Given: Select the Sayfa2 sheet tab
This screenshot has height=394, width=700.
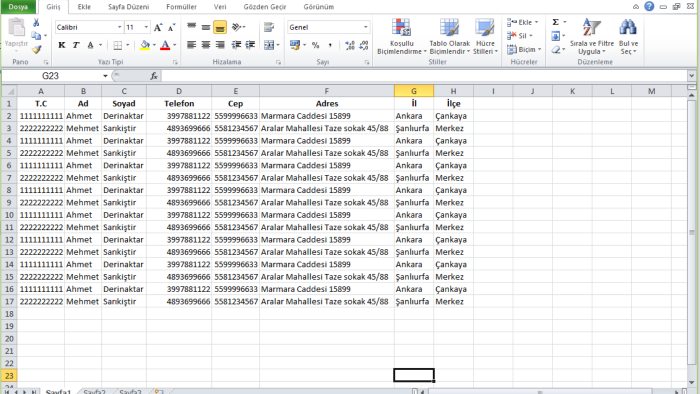Looking at the screenshot, I should coord(94,391).
